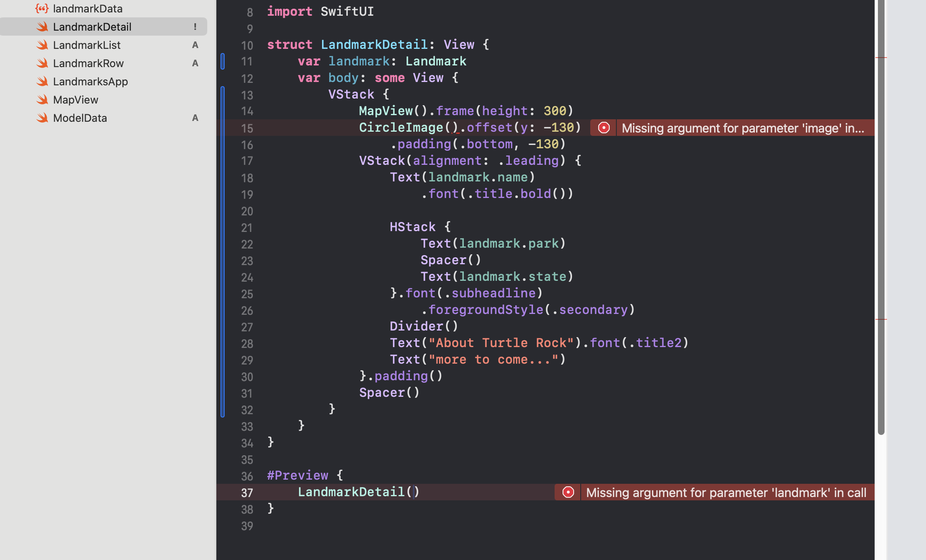
Task: Click the ModelData Swift file icon
Action: (x=42, y=118)
